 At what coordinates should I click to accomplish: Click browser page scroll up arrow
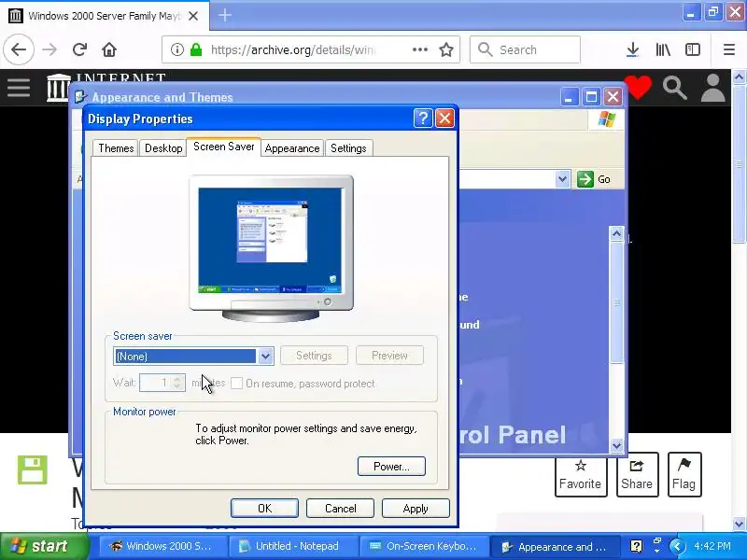click(x=739, y=77)
